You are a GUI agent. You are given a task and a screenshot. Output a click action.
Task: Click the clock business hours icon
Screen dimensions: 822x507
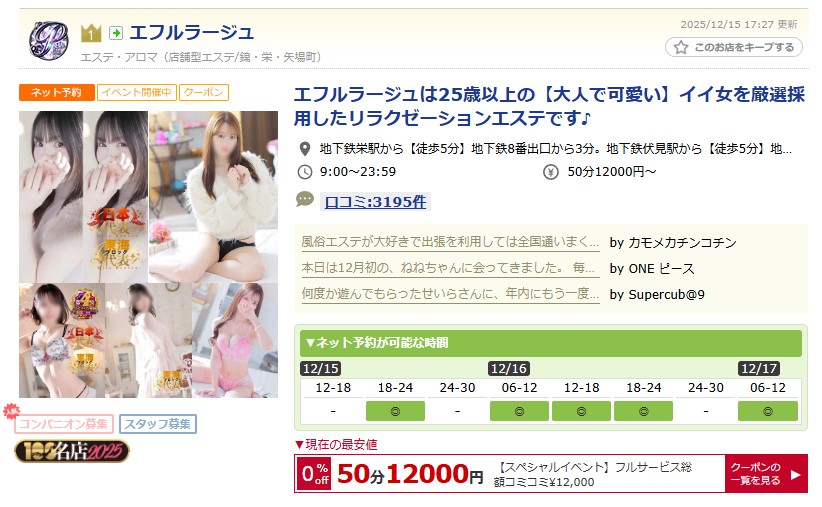(305, 172)
